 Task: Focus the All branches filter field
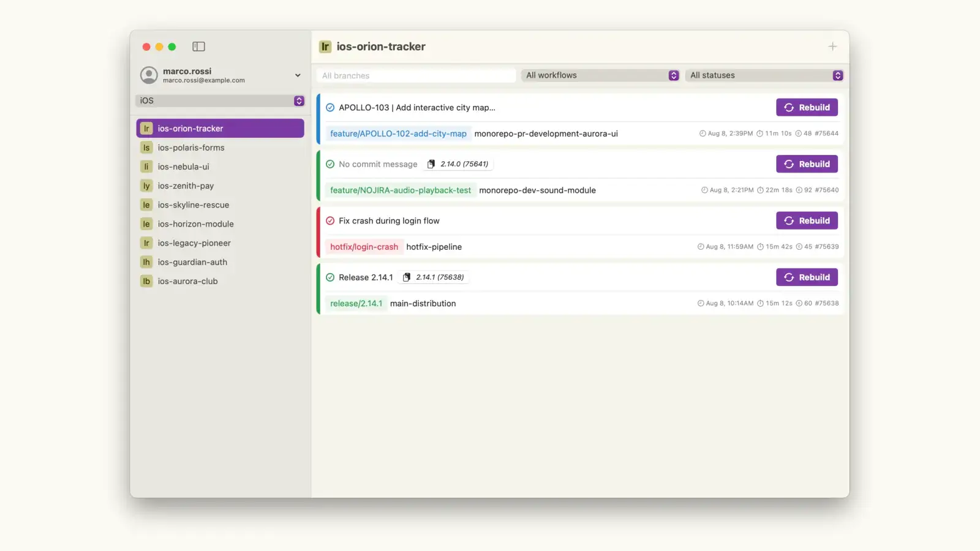(x=416, y=75)
